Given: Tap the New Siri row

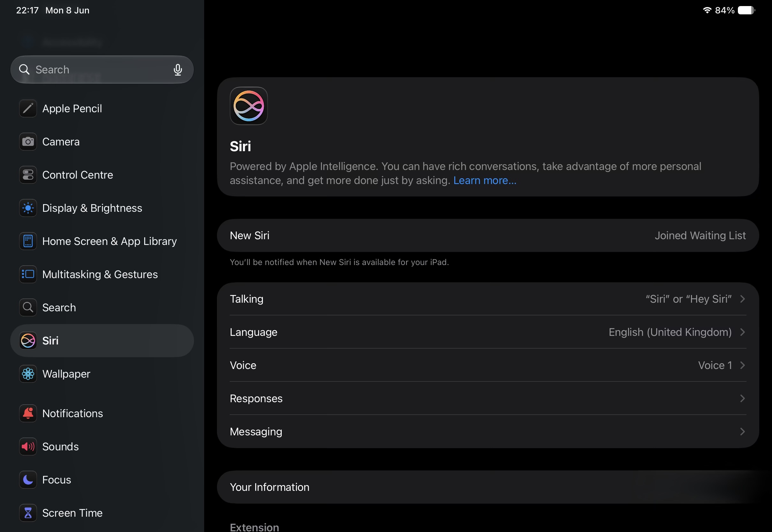Looking at the screenshot, I should point(488,235).
